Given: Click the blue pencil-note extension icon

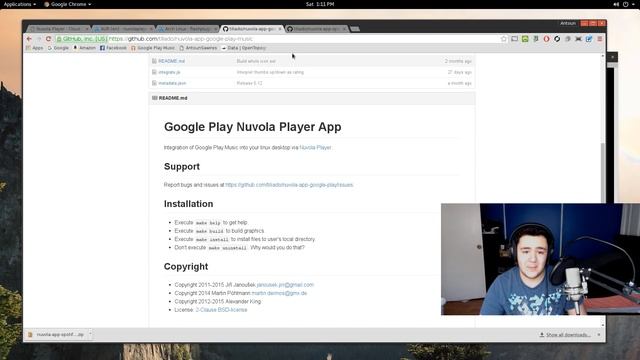Looking at the screenshot, I should 589,39.
